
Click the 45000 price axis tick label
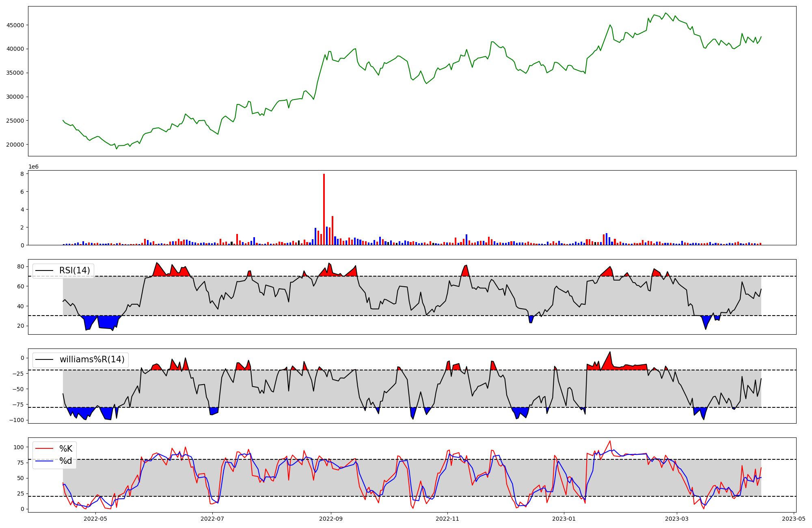15,25
